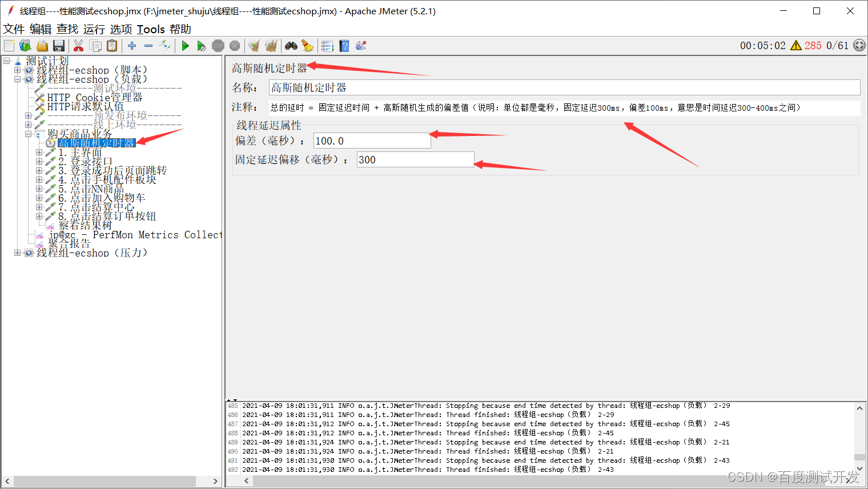Click the 偏差（毫秒） field showing 100.0
This screenshot has width=868, height=489.
click(372, 141)
